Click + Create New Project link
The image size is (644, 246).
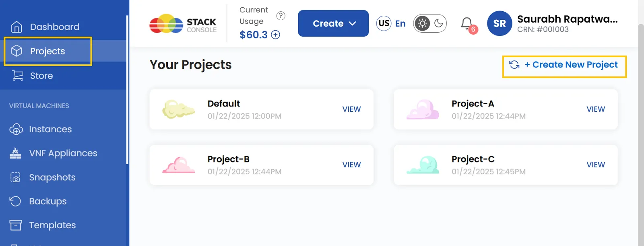[x=571, y=65]
